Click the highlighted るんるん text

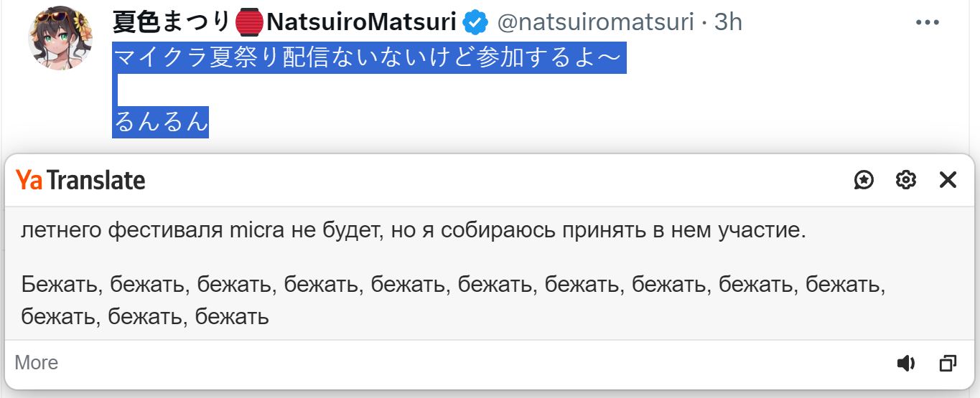click(x=161, y=122)
